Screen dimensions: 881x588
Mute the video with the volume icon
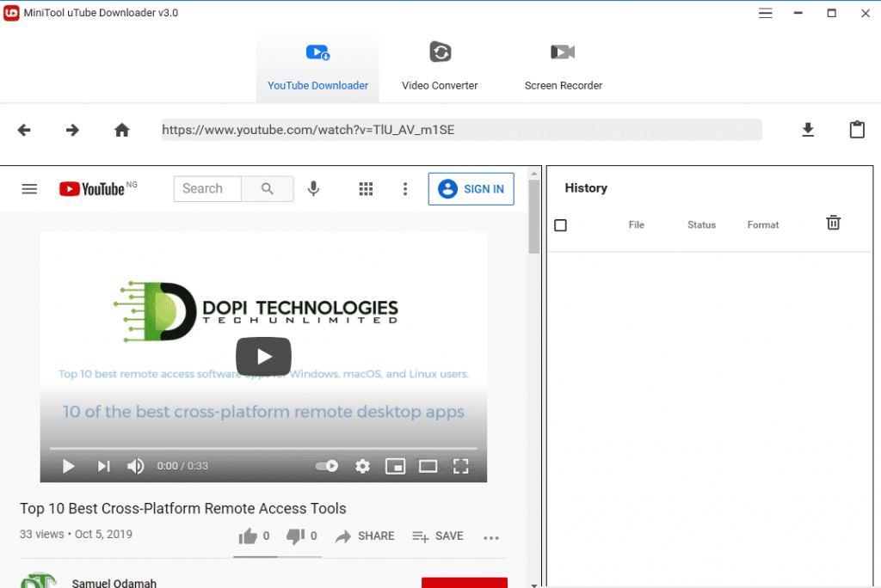[x=135, y=466]
